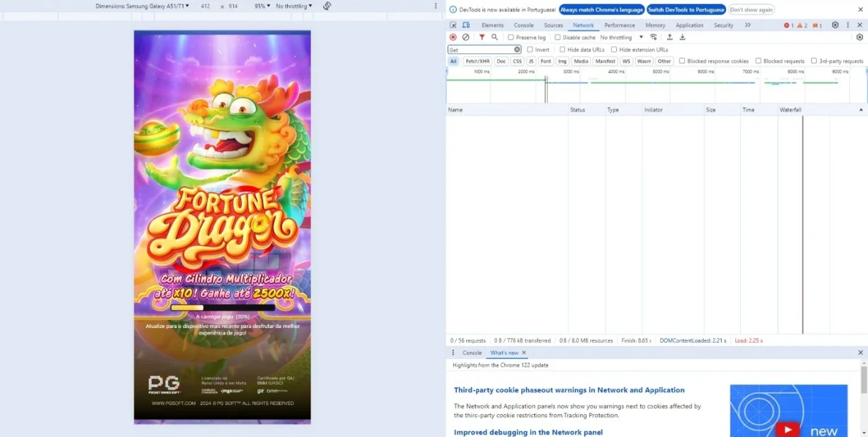This screenshot has height=437, width=868.
Task: Open network search magnifier
Action: click(495, 37)
